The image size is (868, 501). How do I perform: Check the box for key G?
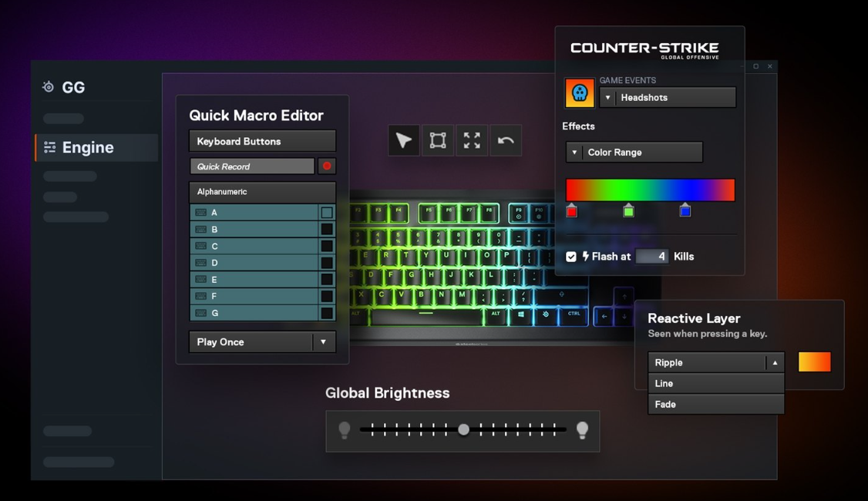[327, 313]
